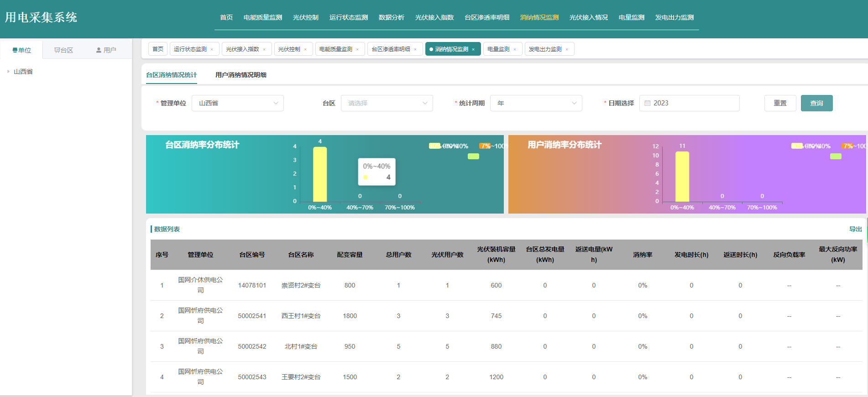This screenshot has height=397, width=868.
Task: Close the 运行状态监测 tab
Action: click(x=212, y=49)
